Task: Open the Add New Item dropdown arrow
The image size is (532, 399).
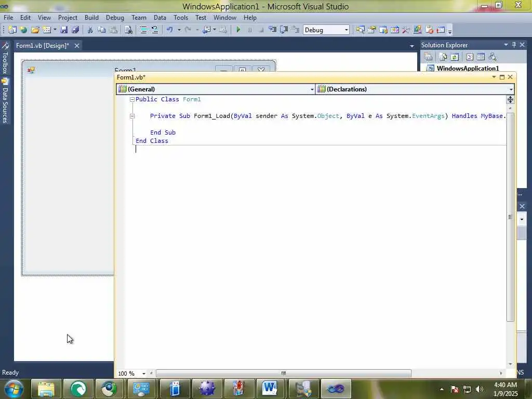Action: pyautogui.click(x=55, y=30)
